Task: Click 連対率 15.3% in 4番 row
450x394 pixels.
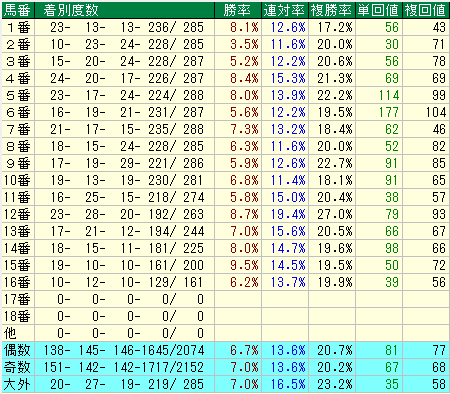Action: pyautogui.click(x=288, y=78)
